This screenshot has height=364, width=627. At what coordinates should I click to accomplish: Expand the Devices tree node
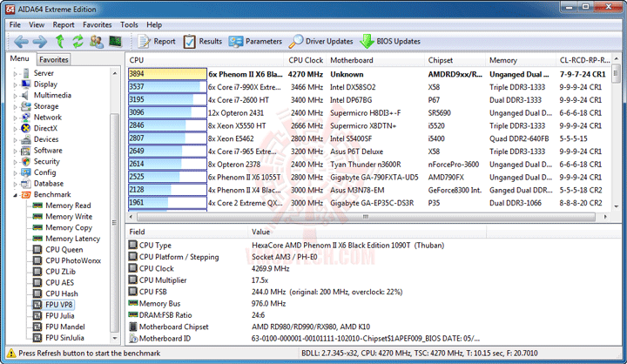[16, 140]
